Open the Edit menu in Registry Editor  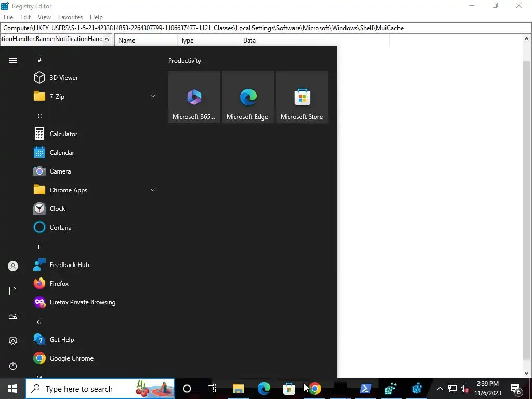[x=25, y=17]
